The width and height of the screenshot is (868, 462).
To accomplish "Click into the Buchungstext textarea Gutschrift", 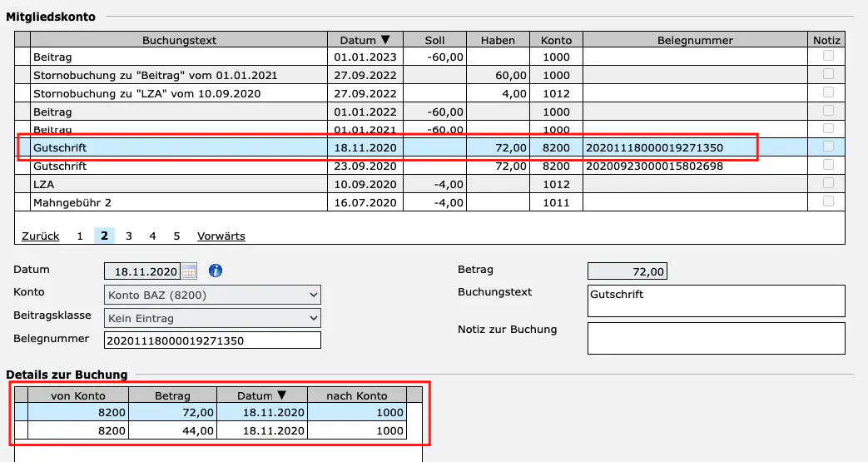I will 717,301.
